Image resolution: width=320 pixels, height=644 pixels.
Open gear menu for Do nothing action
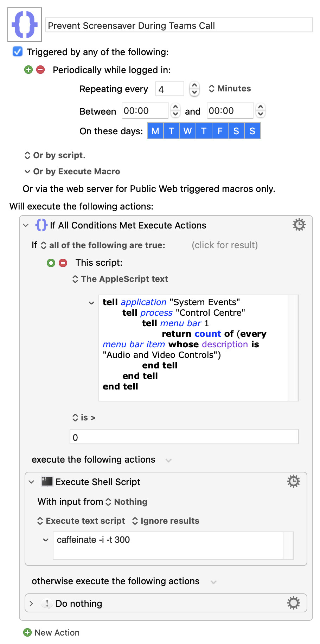(x=293, y=603)
